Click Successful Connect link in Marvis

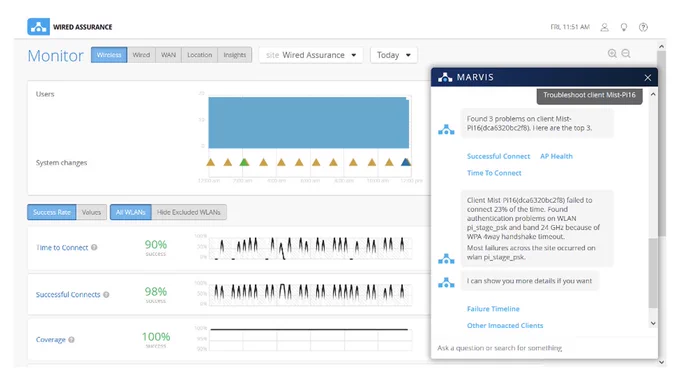(498, 156)
